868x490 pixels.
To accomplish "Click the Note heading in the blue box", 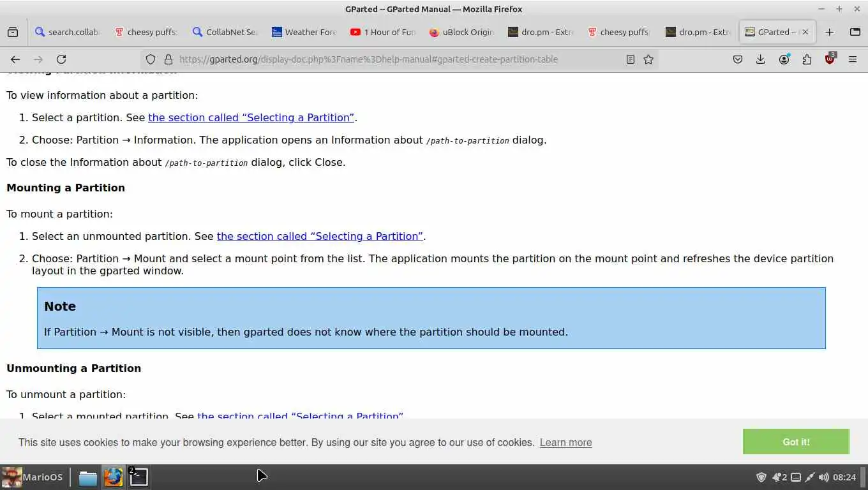I will pyautogui.click(x=60, y=306).
